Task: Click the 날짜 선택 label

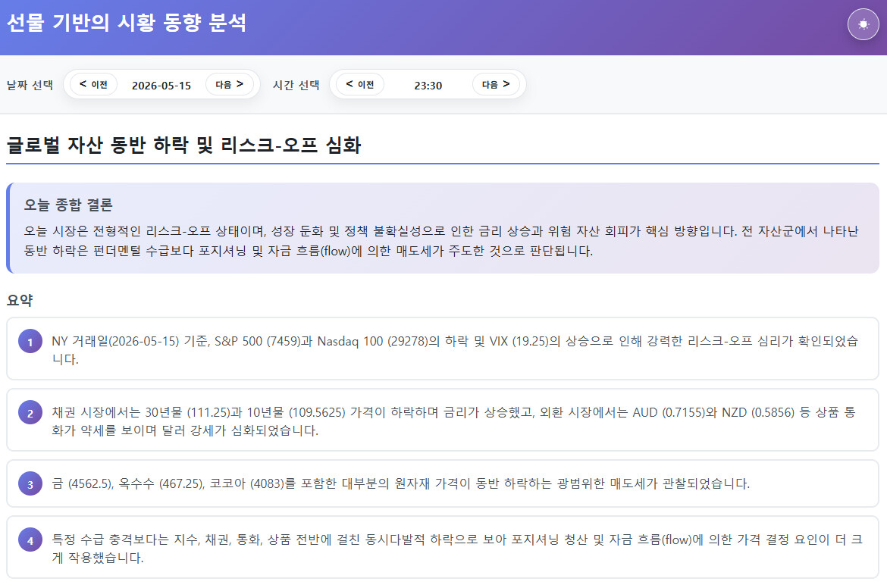Action: click(x=30, y=85)
